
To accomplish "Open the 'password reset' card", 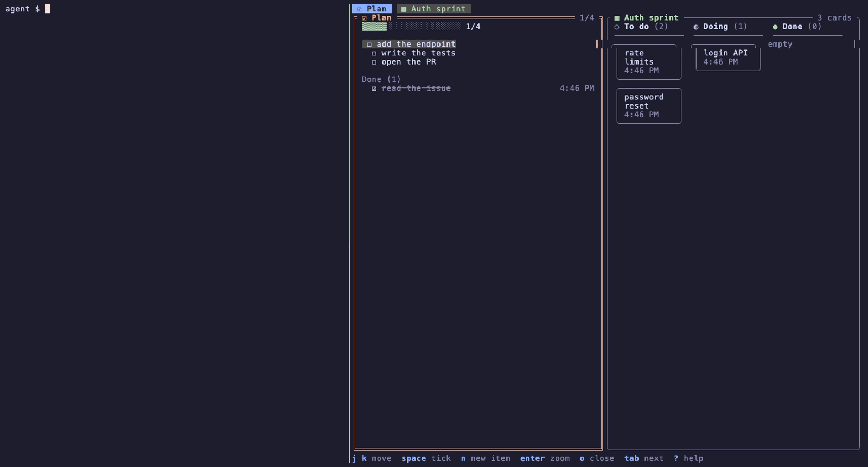I will (649, 106).
